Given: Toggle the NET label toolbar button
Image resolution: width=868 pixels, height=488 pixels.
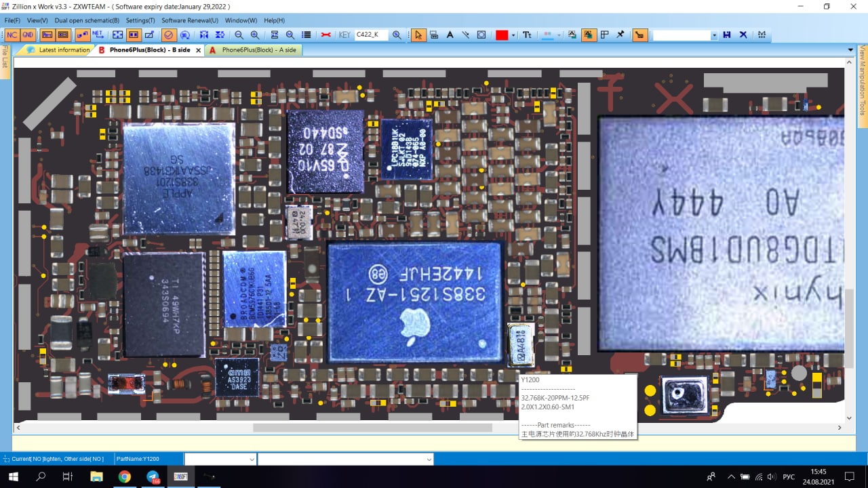Looking at the screenshot, I should 98,35.
